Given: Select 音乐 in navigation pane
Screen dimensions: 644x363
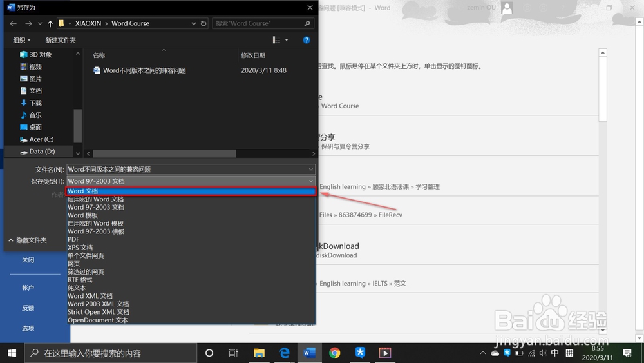Looking at the screenshot, I should 31,115.
